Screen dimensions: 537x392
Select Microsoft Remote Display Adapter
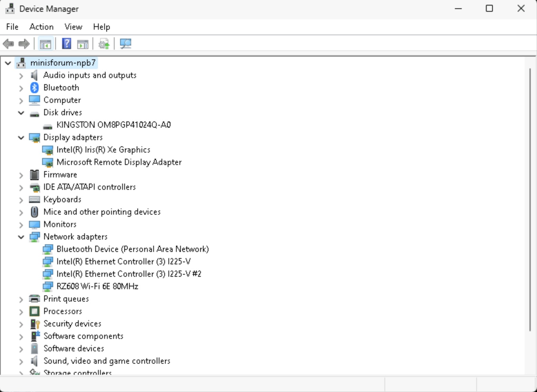119,162
